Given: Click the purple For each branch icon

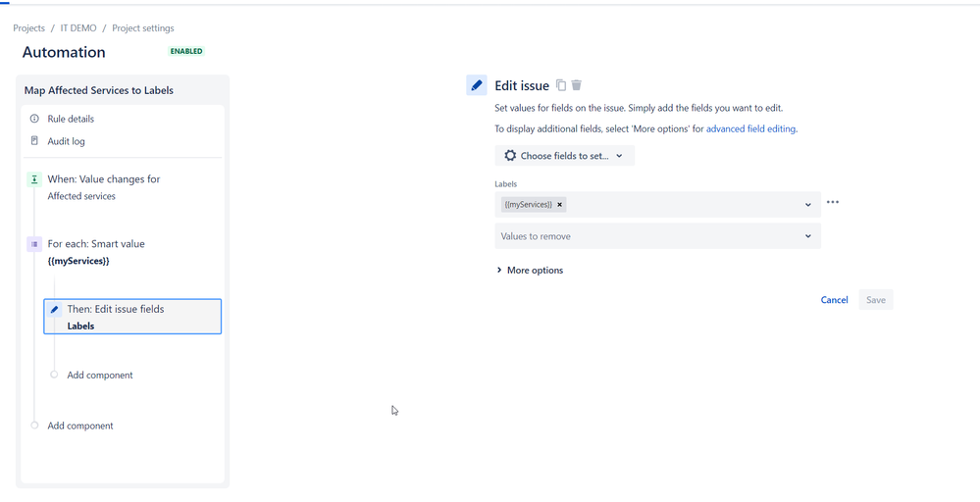Looking at the screenshot, I should click(x=34, y=244).
